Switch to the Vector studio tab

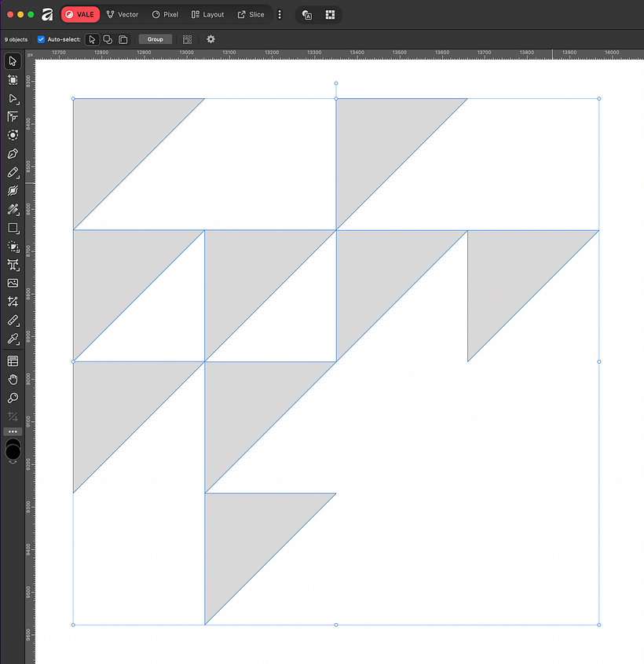tap(123, 15)
